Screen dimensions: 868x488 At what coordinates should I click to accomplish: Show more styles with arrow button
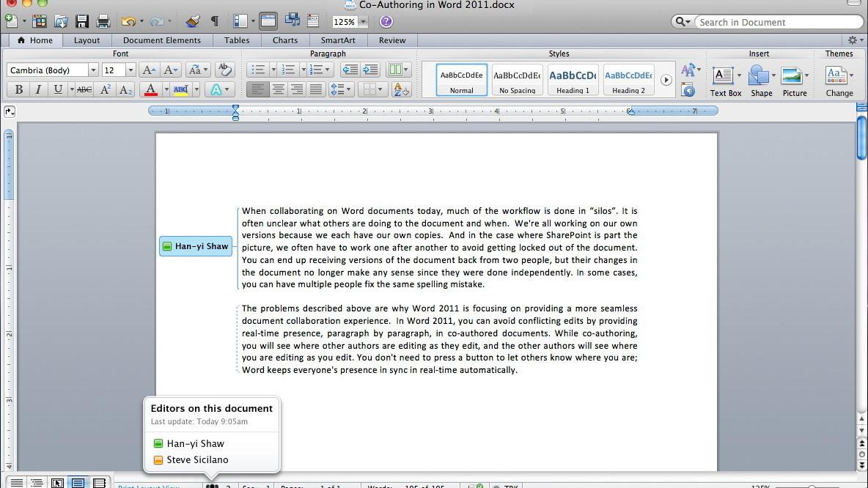click(666, 80)
